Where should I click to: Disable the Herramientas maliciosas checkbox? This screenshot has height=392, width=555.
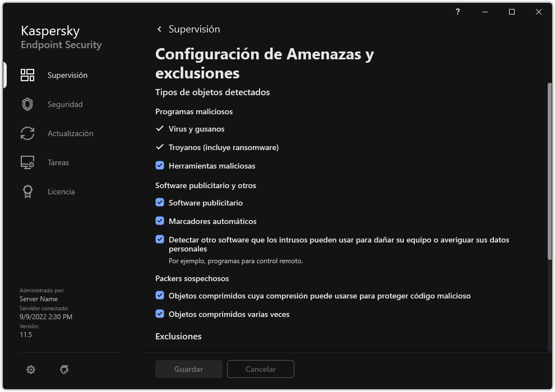point(160,166)
